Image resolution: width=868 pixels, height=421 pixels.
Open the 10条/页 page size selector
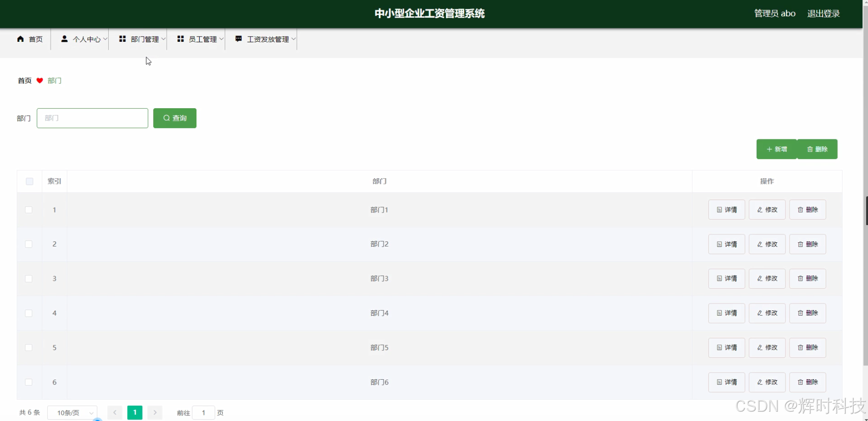tap(72, 412)
